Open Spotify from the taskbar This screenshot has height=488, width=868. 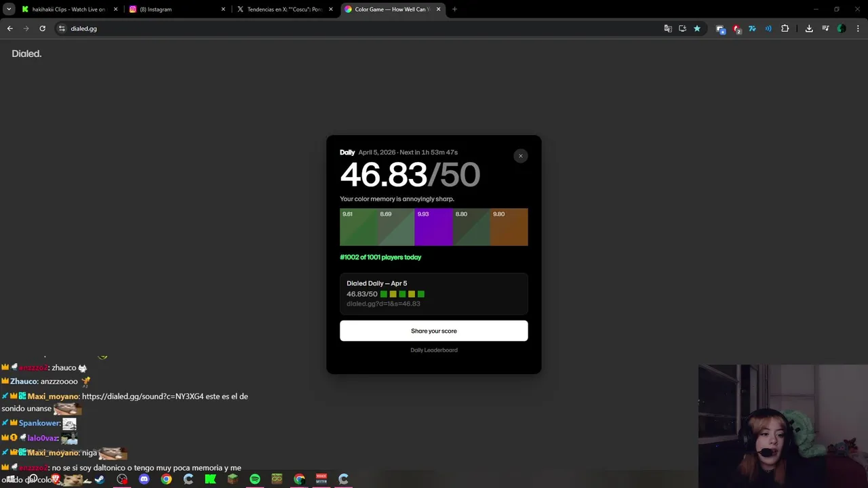[x=254, y=479]
